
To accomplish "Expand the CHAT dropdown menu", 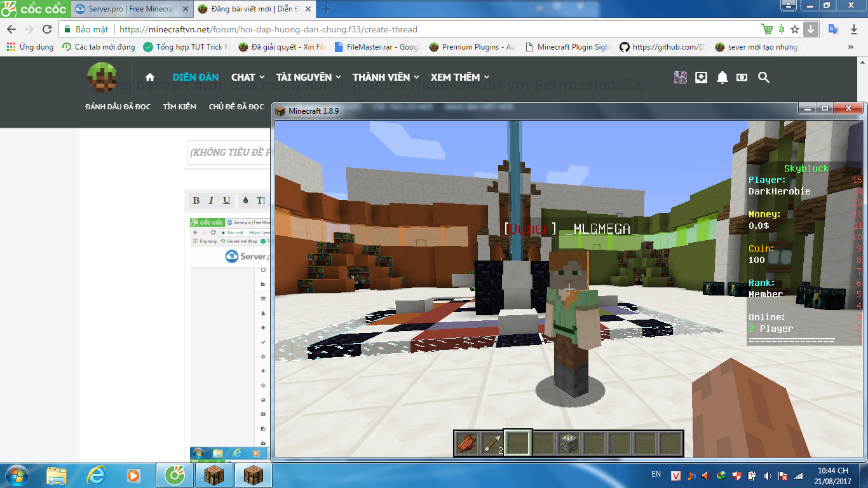I will [x=248, y=78].
